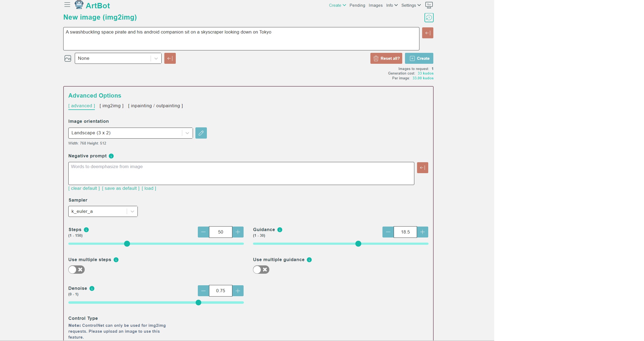Click the Reset all trash icon
644x341 pixels.
click(376, 58)
